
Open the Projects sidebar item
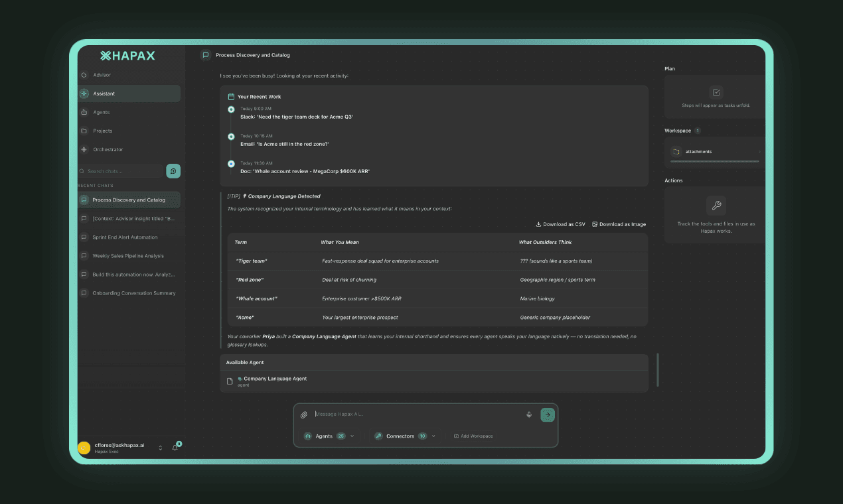[x=102, y=131]
